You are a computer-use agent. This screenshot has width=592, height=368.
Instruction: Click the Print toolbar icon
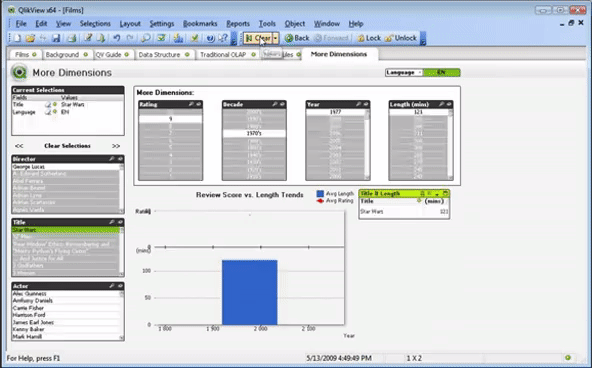point(72,38)
